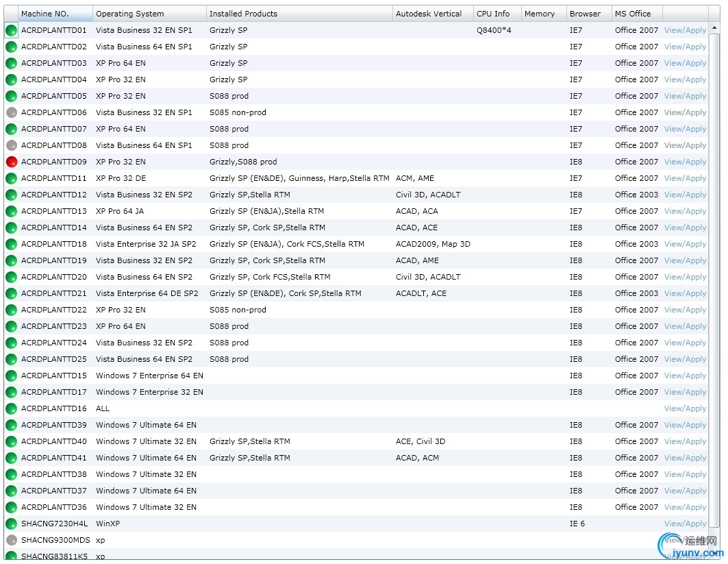Open View/Apply link for ACRDPLANTTD16
Viewport: 728px width, 564px height.
tap(685, 408)
